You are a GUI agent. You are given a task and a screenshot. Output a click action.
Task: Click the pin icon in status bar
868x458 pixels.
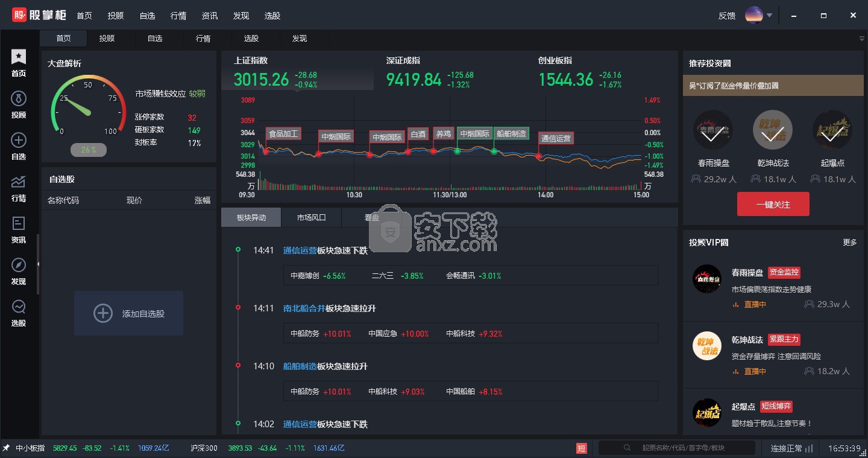6,448
